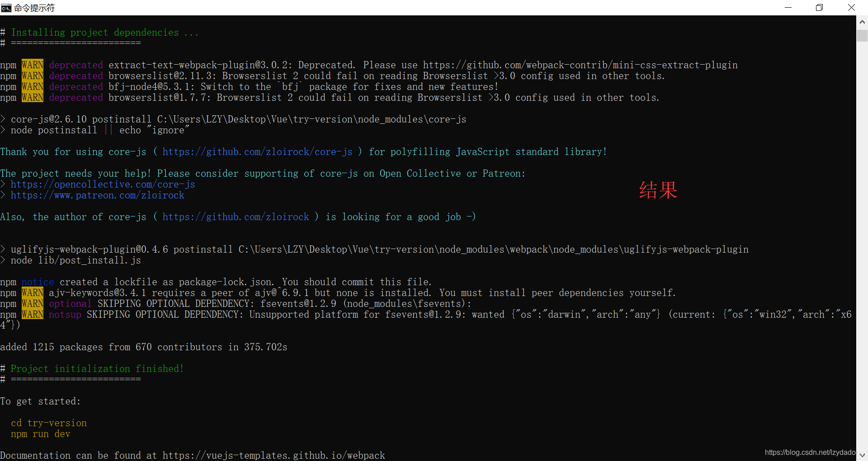The height and width of the screenshot is (461, 868).
Task: Click 'bfj-node4@5.3.1' text
Action: [152, 87]
